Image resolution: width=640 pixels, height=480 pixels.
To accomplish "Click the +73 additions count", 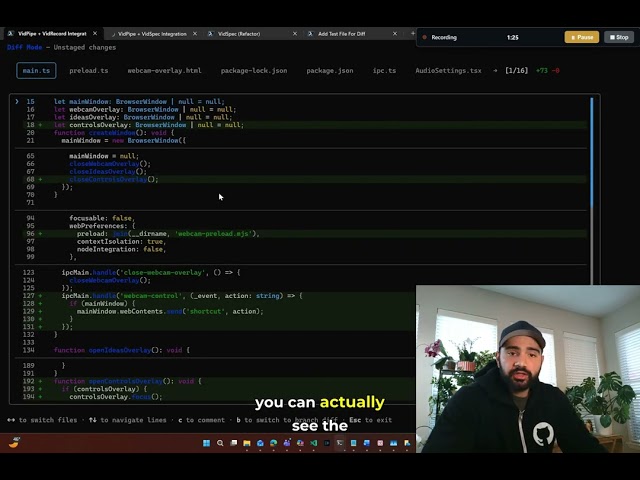I will [542, 71].
